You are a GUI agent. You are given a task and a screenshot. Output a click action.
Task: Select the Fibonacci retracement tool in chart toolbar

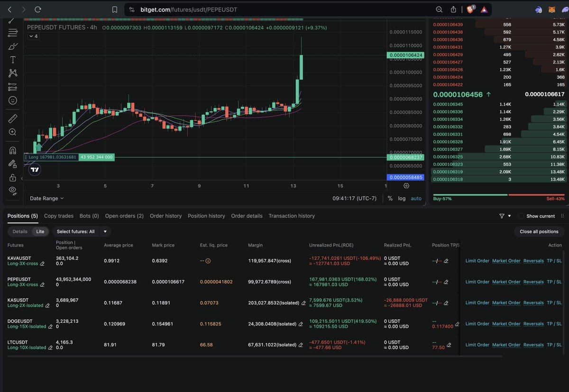pos(13,33)
